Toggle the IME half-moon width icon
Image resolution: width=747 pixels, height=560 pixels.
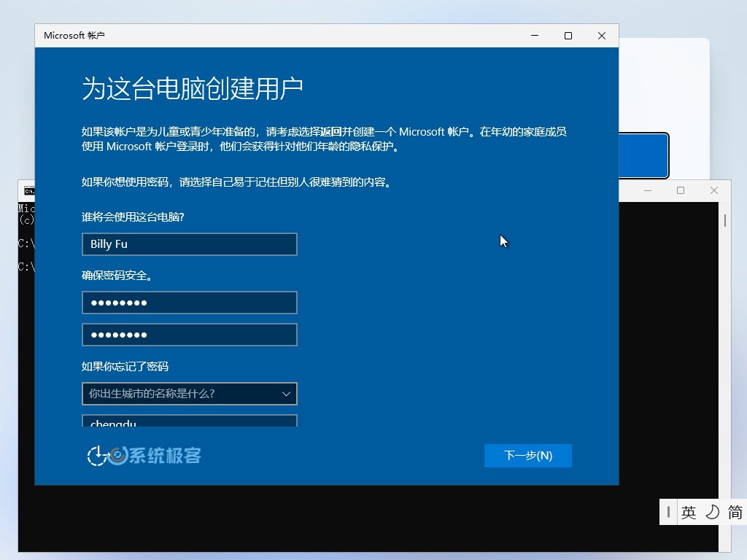[712, 513]
